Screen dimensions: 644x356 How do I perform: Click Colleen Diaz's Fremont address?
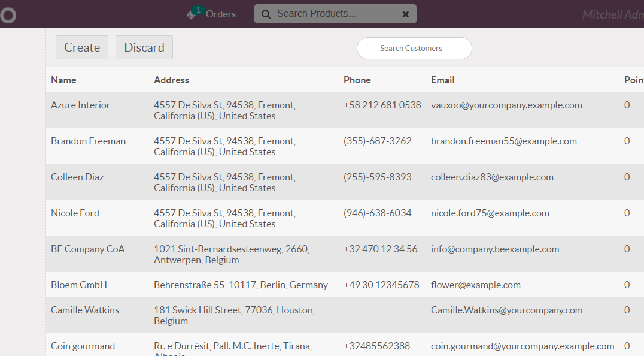tap(225, 183)
